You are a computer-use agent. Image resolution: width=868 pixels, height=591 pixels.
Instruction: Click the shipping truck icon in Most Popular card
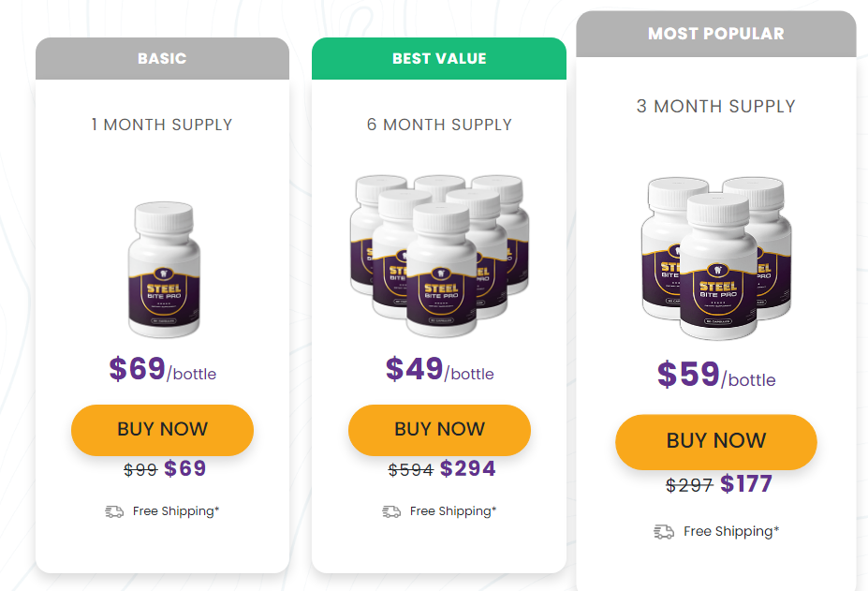tap(664, 532)
